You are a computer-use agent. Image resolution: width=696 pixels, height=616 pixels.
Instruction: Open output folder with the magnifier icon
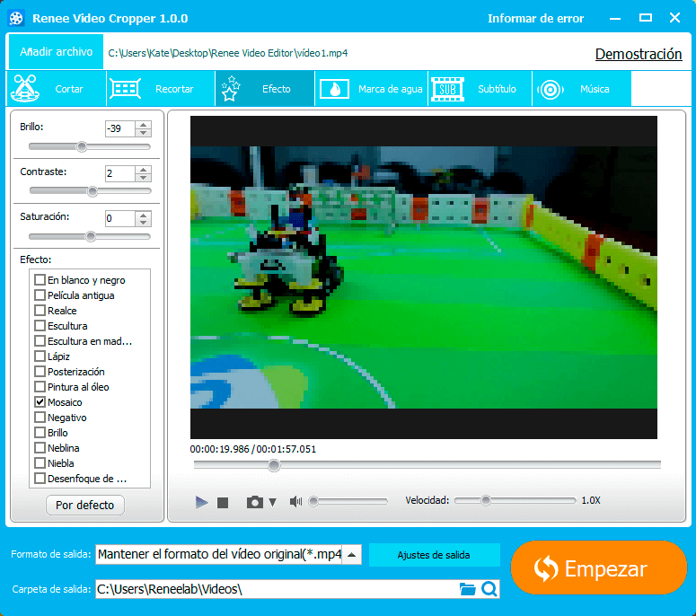point(489,589)
